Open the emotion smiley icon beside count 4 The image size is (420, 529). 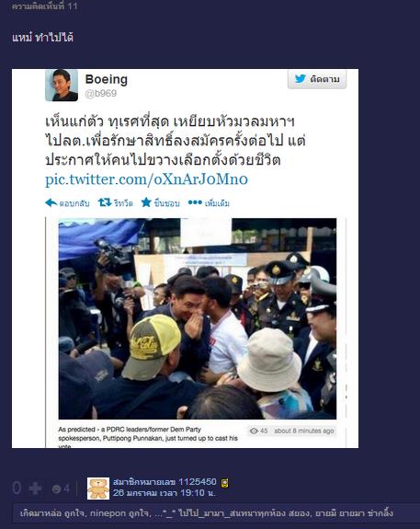tap(56, 489)
